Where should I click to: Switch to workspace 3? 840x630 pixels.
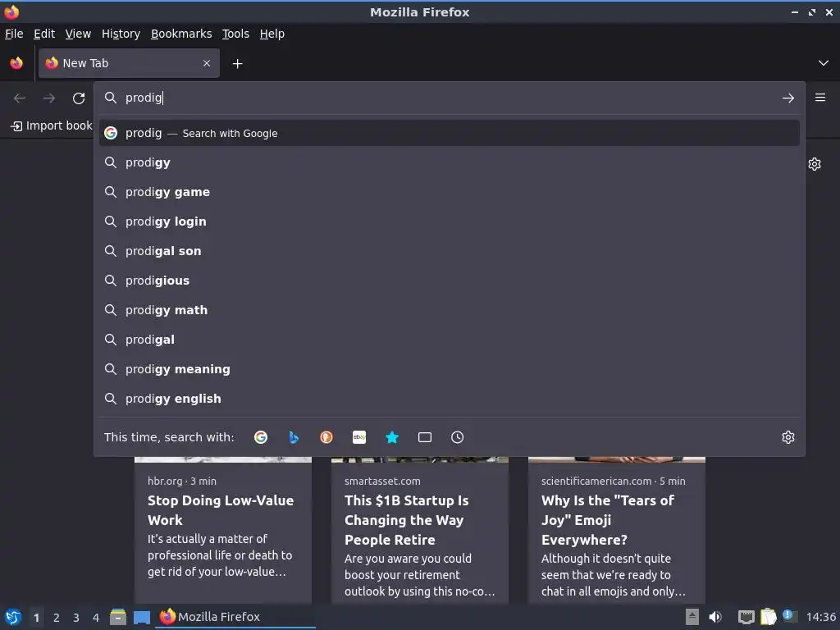tap(76, 618)
